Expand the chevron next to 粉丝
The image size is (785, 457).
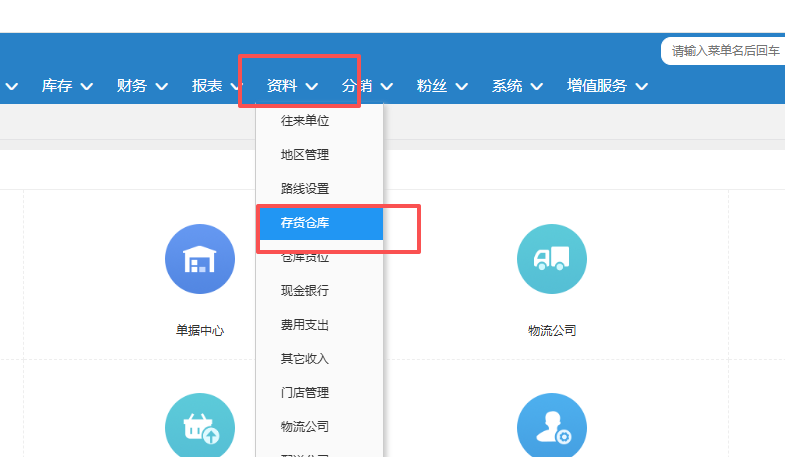(462, 87)
